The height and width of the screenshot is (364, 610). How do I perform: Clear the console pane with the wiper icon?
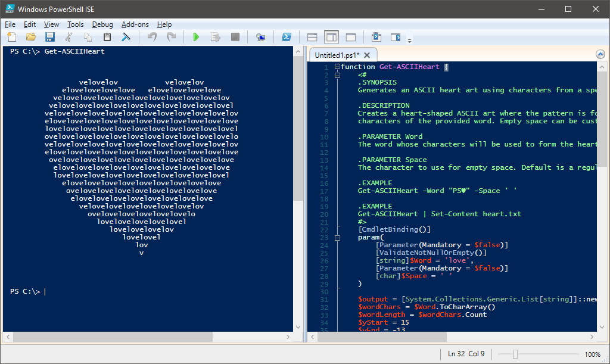point(126,37)
